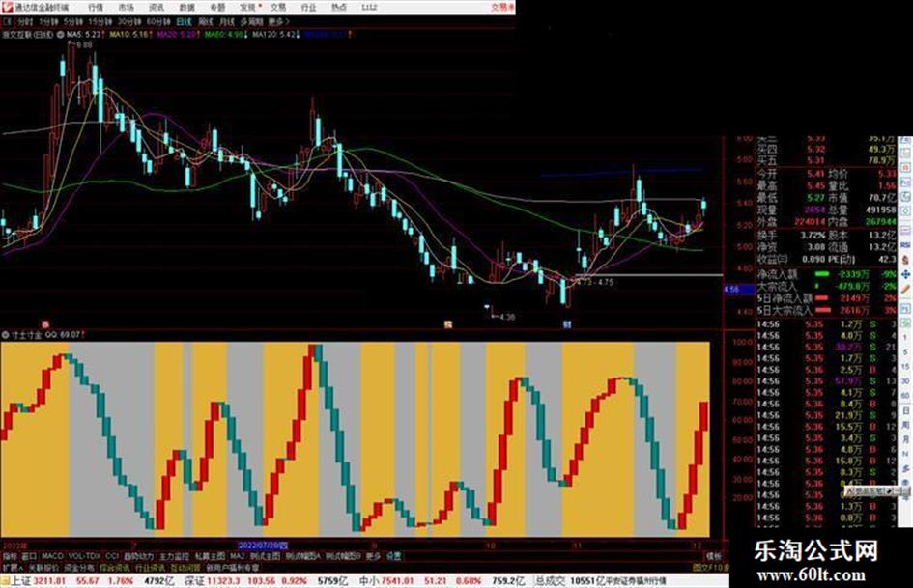The image size is (913, 588).
Task: Open the 综合资讯 tab
Action: (x=114, y=567)
